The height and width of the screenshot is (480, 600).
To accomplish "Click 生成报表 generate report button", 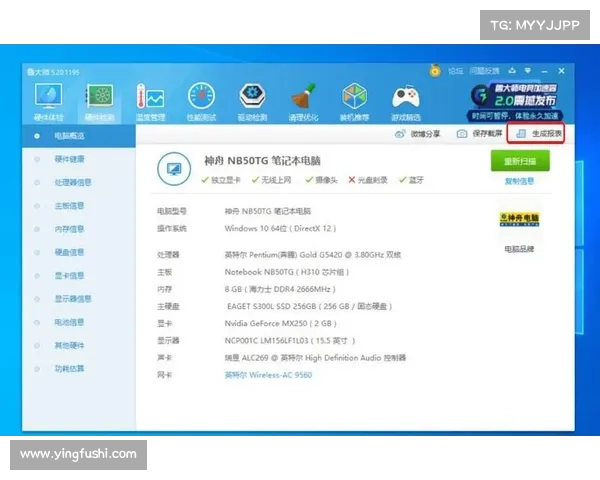I will point(538,134).
